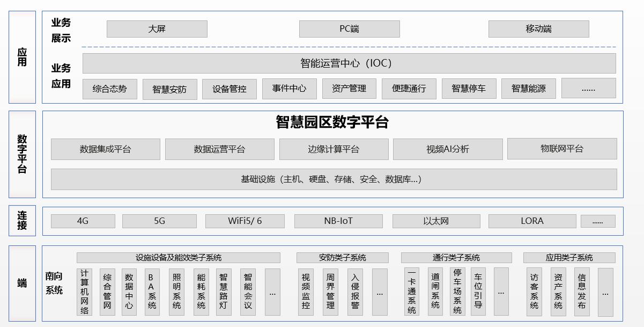Select the 边缘计算平台 box
This screenshot has width=644, height=327.
[334, 149]
